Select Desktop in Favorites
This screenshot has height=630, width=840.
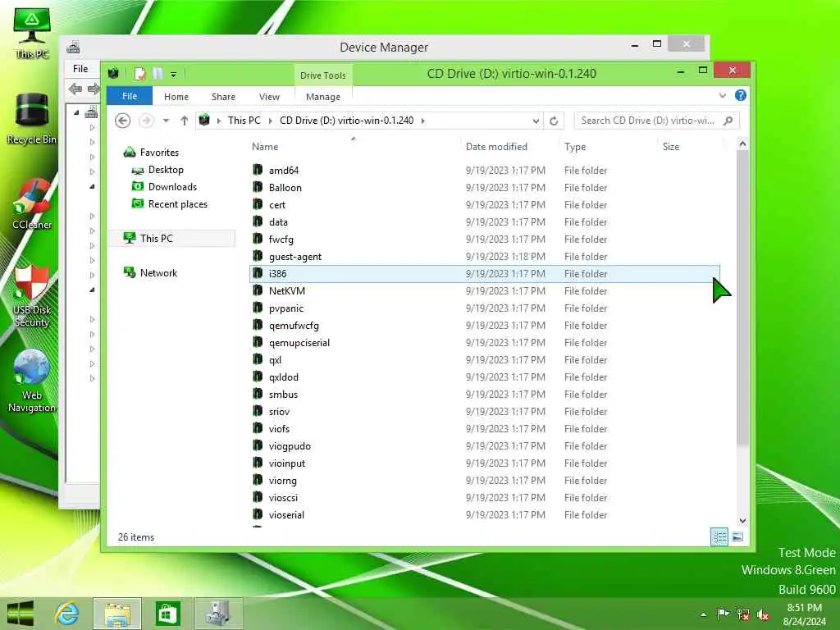(x=166, y=169)
